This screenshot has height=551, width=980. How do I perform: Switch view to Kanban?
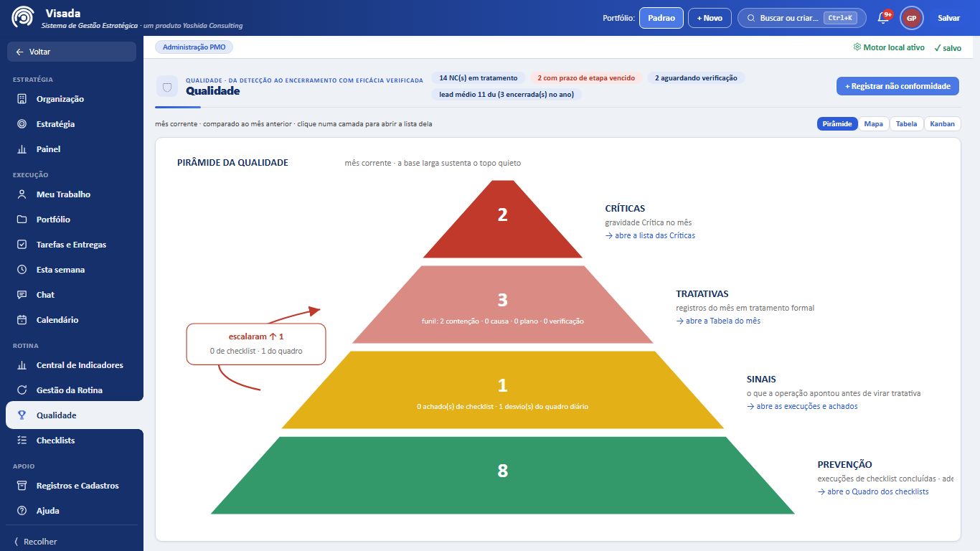pos(942,124)
